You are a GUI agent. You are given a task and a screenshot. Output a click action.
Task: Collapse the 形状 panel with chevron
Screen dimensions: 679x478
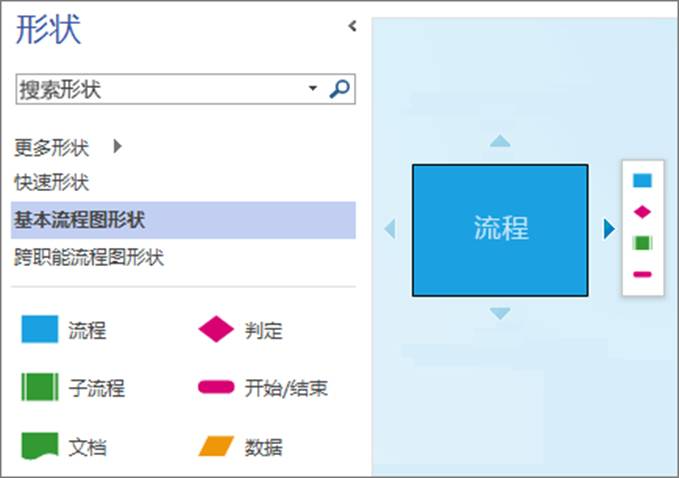tap(352, 27)
